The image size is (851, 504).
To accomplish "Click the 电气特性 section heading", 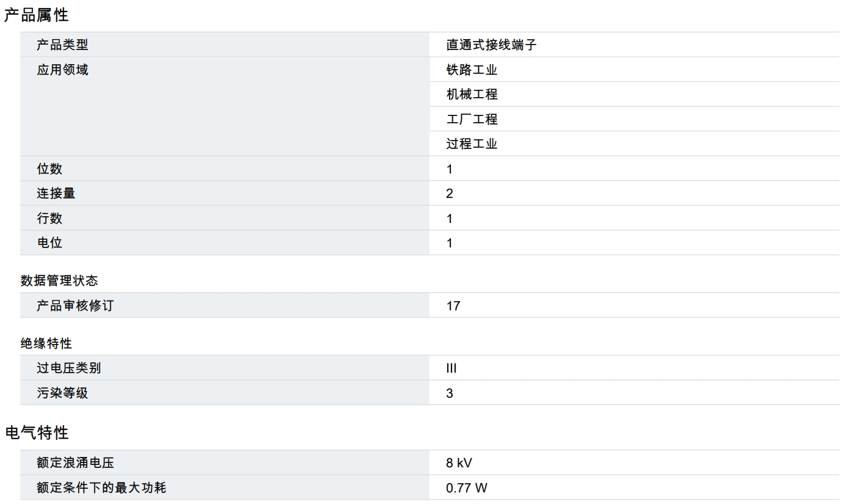I will [36, 433].
